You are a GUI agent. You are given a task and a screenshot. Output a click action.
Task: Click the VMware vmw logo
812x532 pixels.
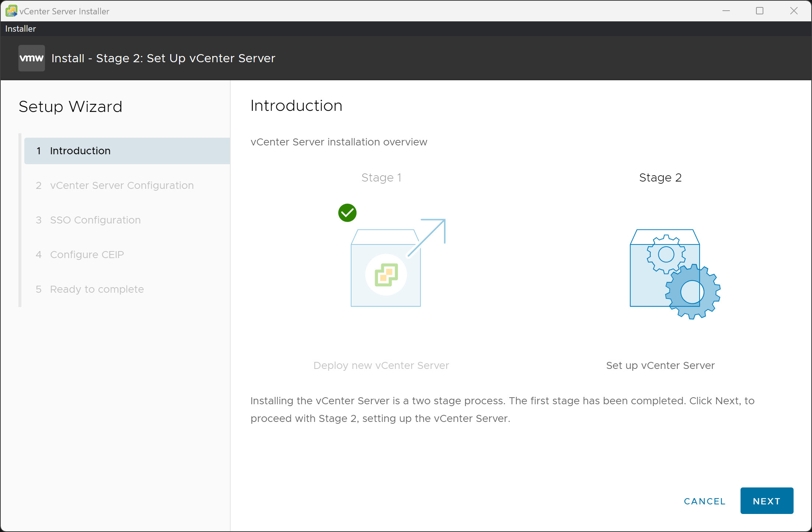[31, 58]
